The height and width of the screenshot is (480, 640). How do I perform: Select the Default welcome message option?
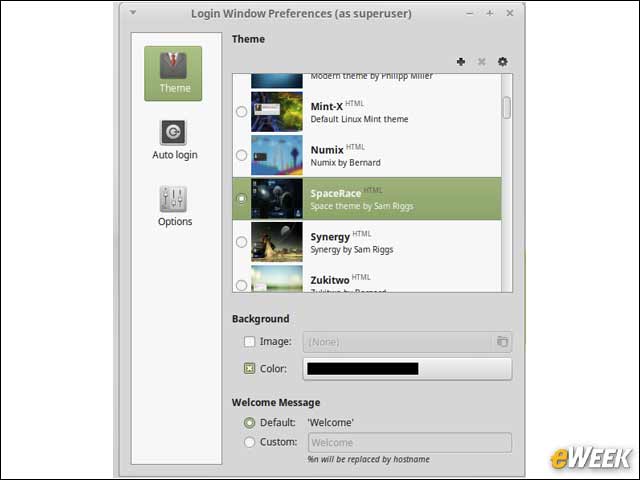point(249,423)
